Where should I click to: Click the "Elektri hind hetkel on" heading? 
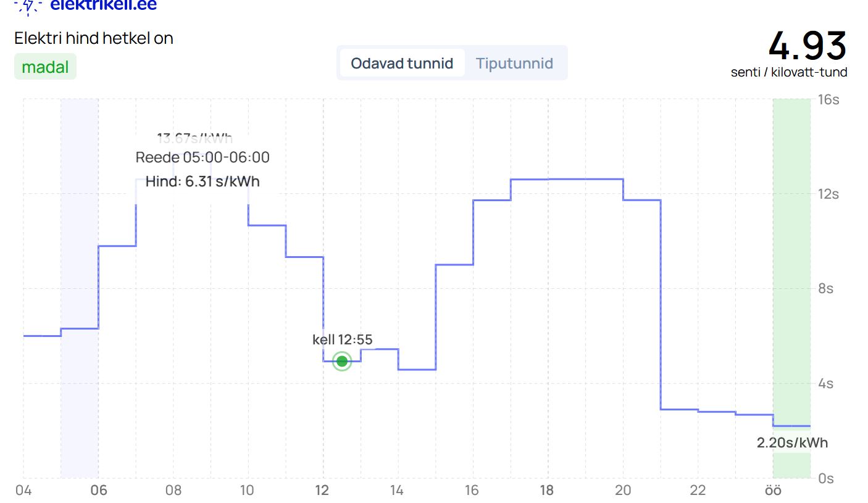pyautogui.click(x=94, y=38)
